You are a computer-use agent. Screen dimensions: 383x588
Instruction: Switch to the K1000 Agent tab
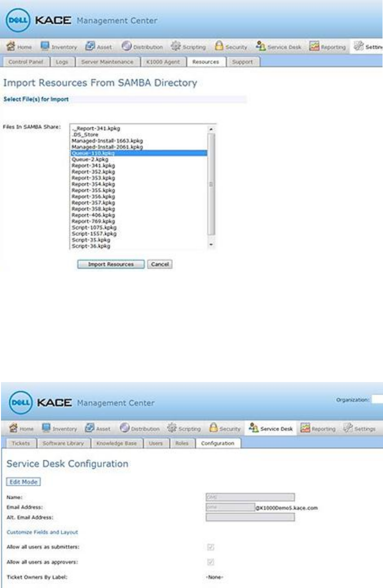[x=163, y=62]
